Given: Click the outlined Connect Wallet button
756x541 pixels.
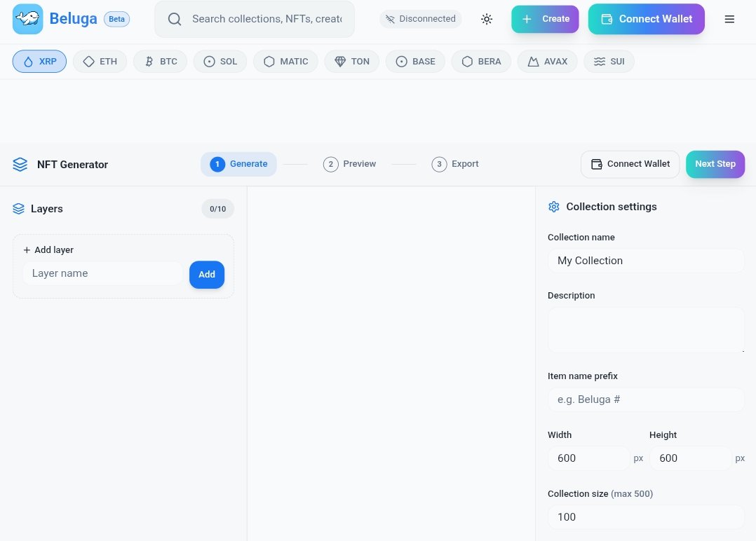Looking at the screenshot, I should (630, 164).
